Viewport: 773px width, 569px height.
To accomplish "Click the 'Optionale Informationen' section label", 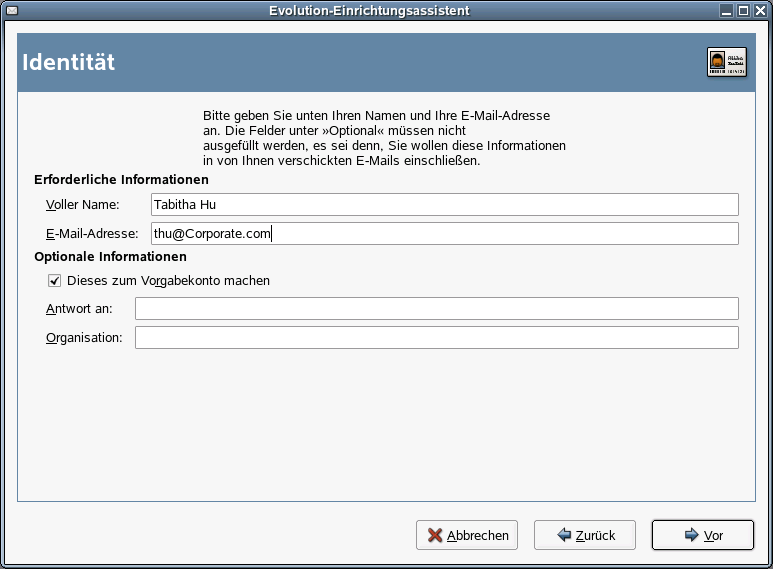I will (110, 257).
